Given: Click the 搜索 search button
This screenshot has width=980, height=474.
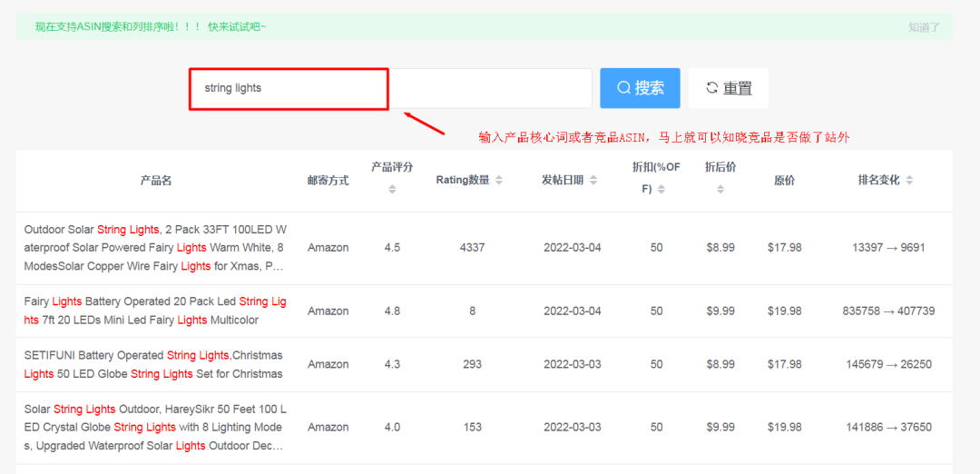Looking at the screenshot, I should click(640, 88).
